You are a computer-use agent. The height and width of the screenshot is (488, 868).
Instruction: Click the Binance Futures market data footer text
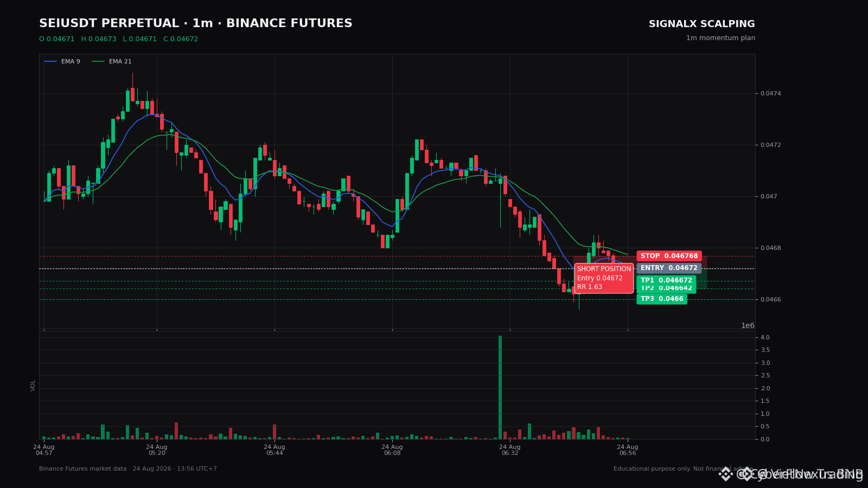128,469
